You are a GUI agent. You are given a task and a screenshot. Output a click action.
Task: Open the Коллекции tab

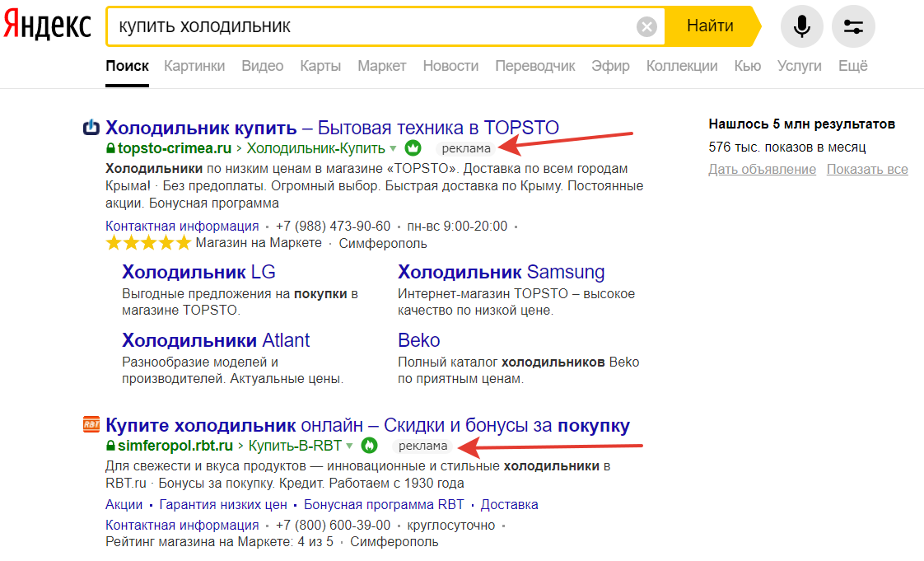[x=682, y=66]
